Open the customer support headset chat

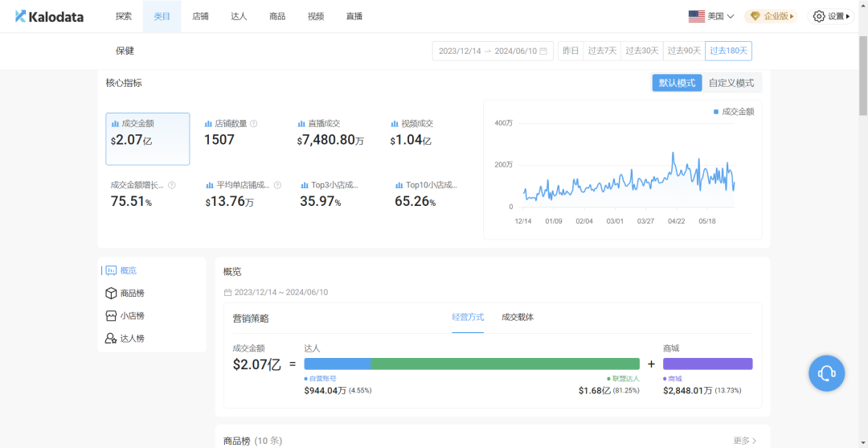click(x=826, y=373)
